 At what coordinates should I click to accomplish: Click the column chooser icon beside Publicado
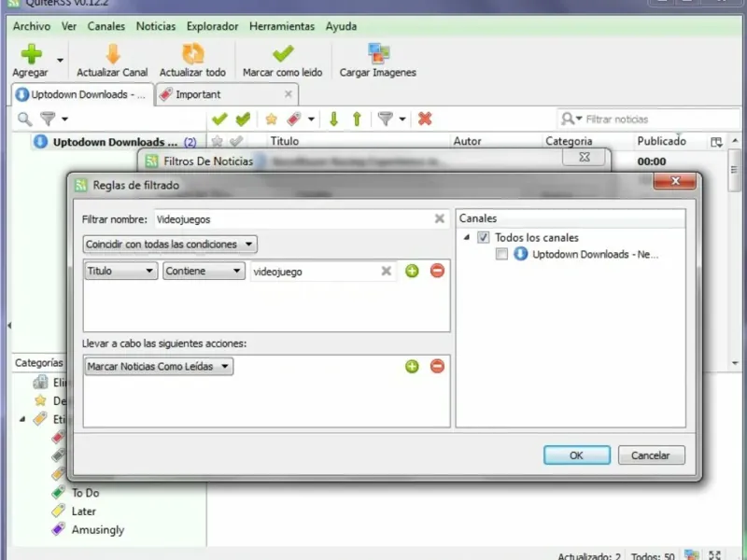pos(716,142)
